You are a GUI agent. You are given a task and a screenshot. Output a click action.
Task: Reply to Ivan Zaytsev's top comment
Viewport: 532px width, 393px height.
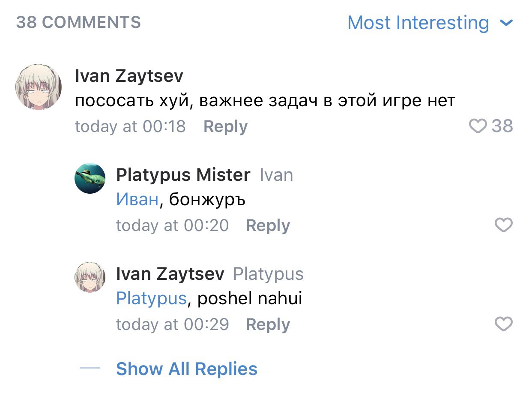point(225,127)
